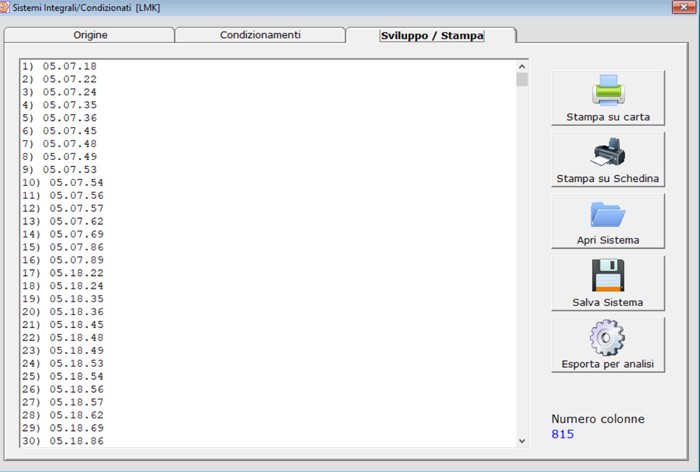Screen dimensions: 700x472
Task: Click the Numero colonne label
Action: pyautogui.click(x=598, y=419)
